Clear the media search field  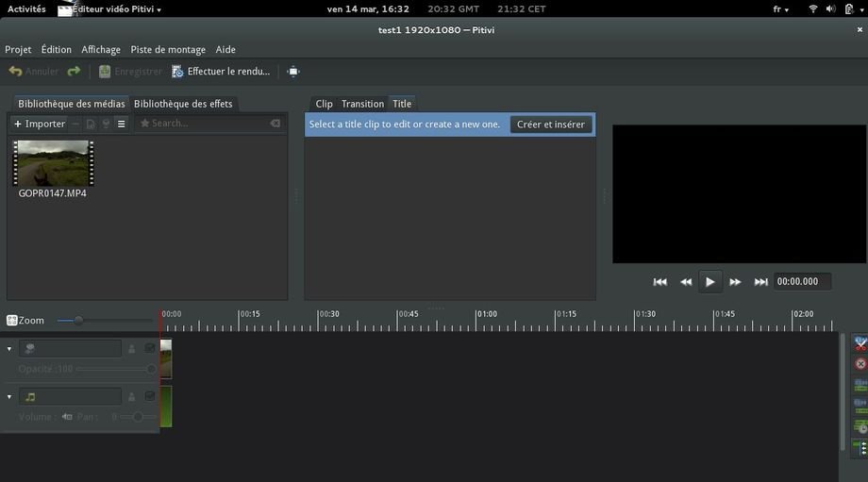[275, 124]
